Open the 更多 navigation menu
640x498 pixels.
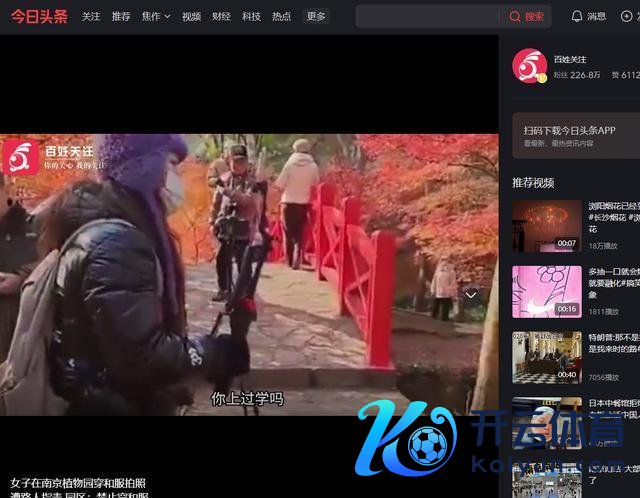(x=316, y=17)
